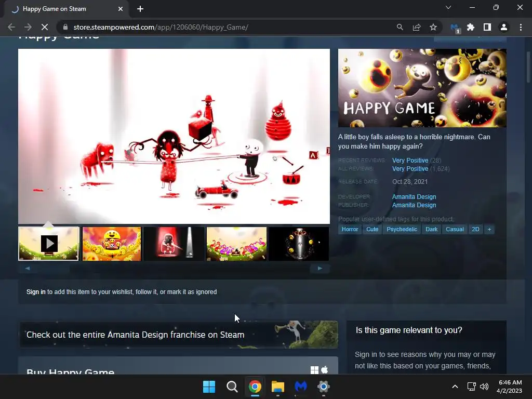Click the release date Oct 28, 2021 text
This screenshot has width=532, height=399.
pyautogui.click(x=410, y=181)
